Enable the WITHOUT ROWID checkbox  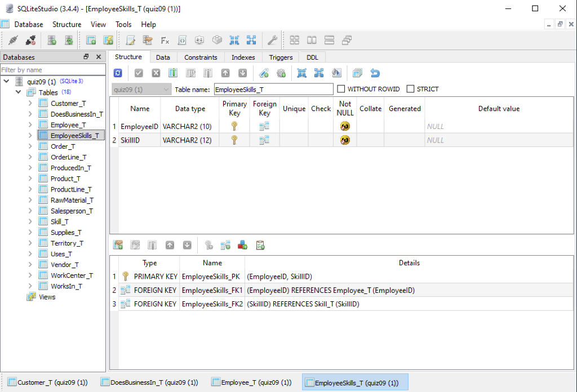[x=341, y=89]
